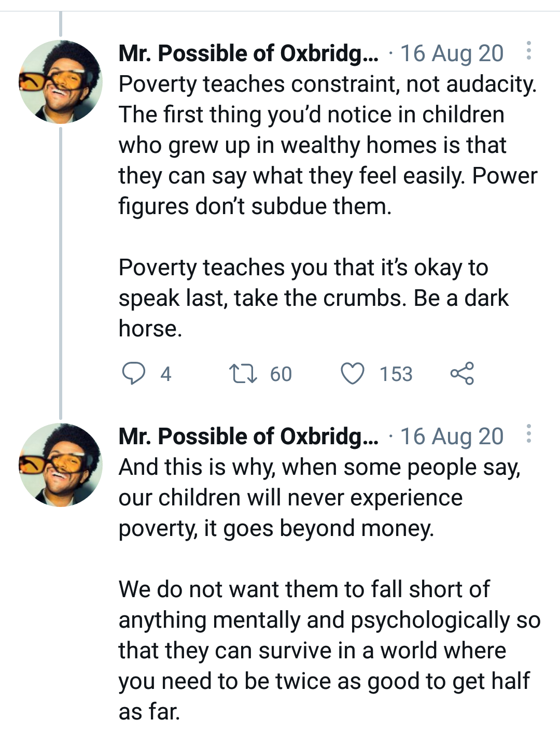Screen dimensions: 560x734
Task: Tap the paragraph 'Poverty teaches you that it's okay'
Action: [x=313, y=298]
